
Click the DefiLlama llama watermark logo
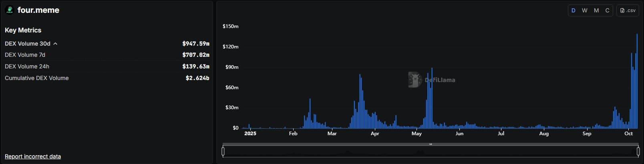pyautogui.click(x=415, y=80)
